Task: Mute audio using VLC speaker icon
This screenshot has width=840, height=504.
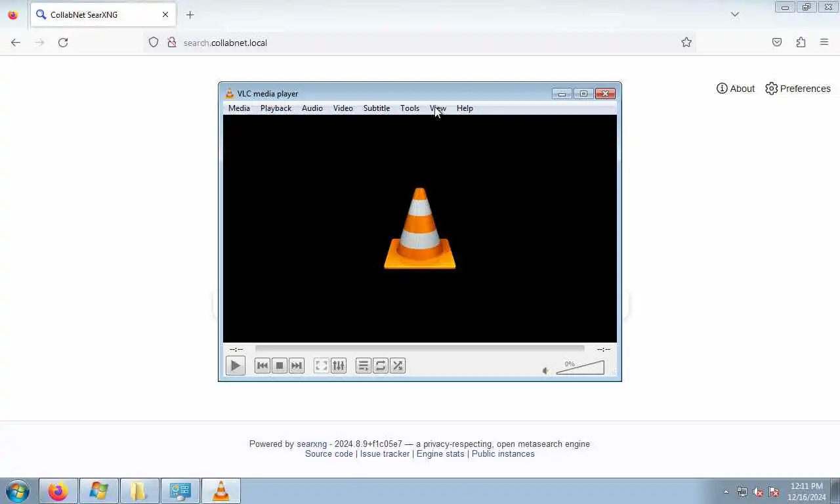Action: coord(545,371)
